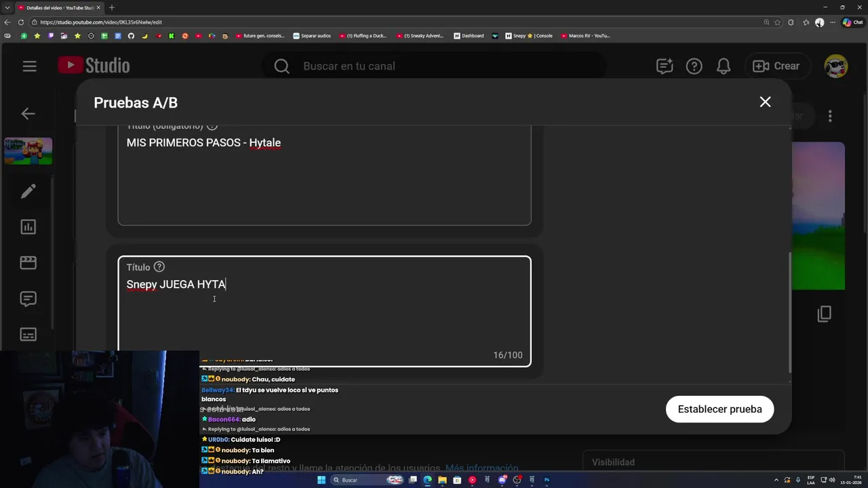Viewport: 868px width, 488px height.
Task: Open the Discord icon in the taskbar
Action: (502, 480)
